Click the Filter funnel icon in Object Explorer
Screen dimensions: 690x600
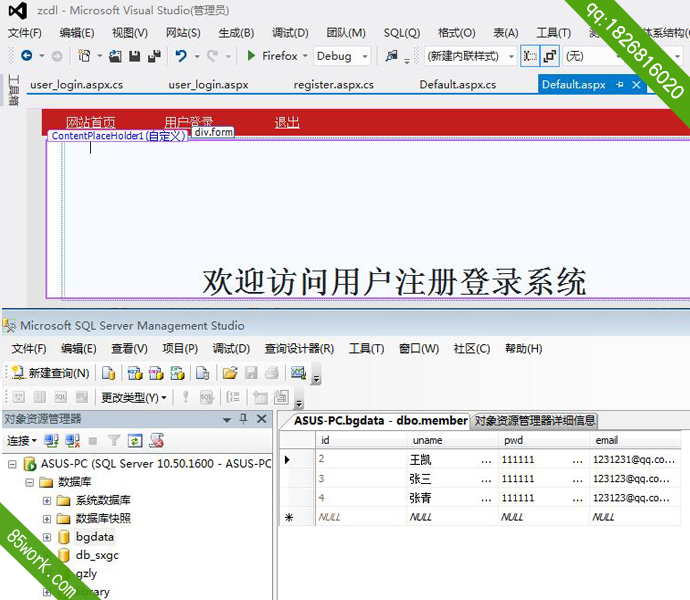114,440
